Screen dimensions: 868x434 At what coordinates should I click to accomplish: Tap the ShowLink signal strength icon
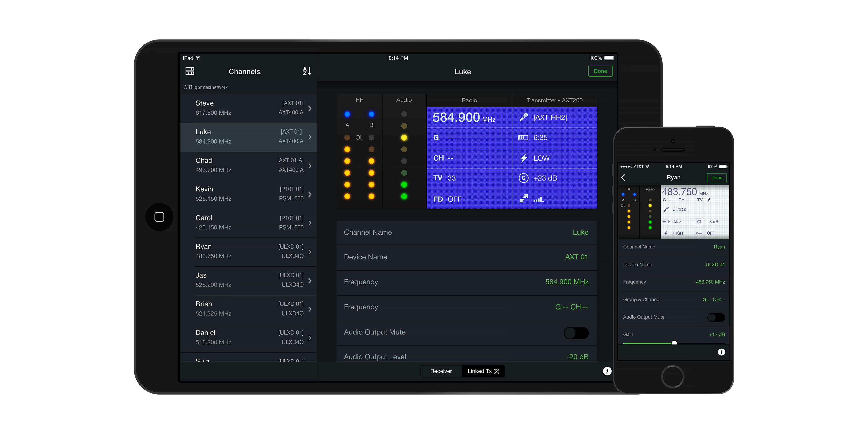coord(538,199)
